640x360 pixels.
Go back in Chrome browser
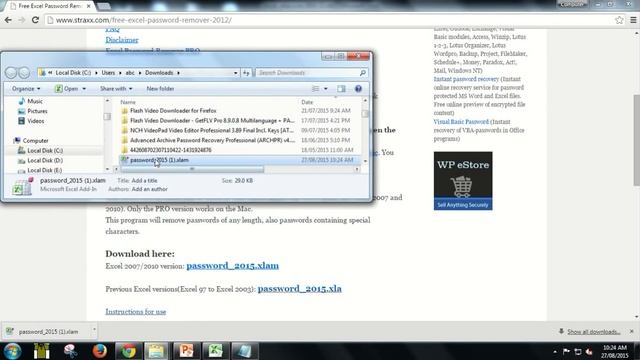8,20
